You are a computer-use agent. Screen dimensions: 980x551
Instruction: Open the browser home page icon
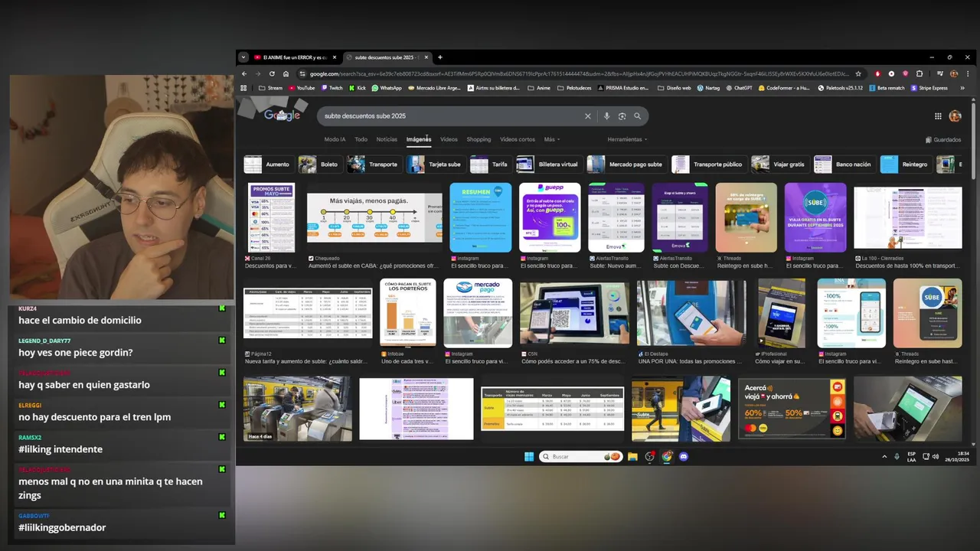(x=286, y=73)
